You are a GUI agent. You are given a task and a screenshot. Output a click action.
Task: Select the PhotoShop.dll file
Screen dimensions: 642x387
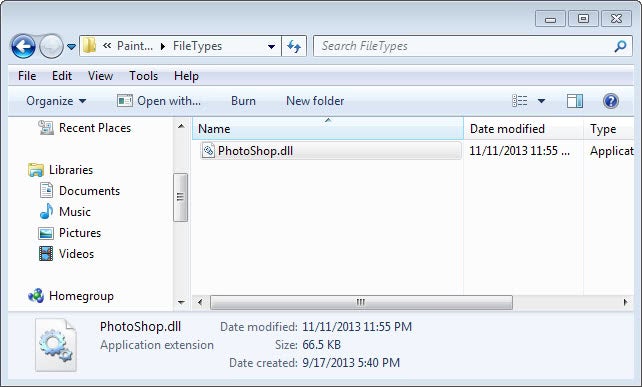(x=330, y=151)
